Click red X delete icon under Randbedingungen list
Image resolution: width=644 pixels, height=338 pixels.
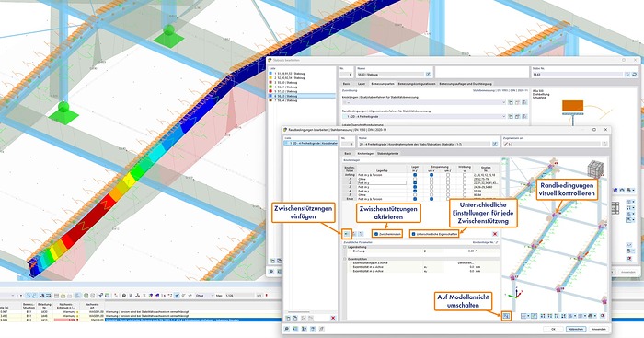(x=333, y=318)
